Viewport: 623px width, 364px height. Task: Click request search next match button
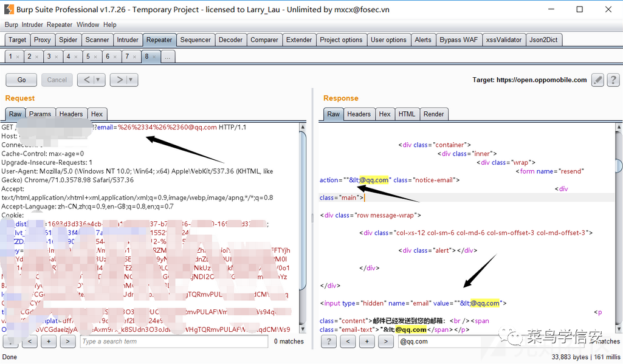tap(67, 341)
